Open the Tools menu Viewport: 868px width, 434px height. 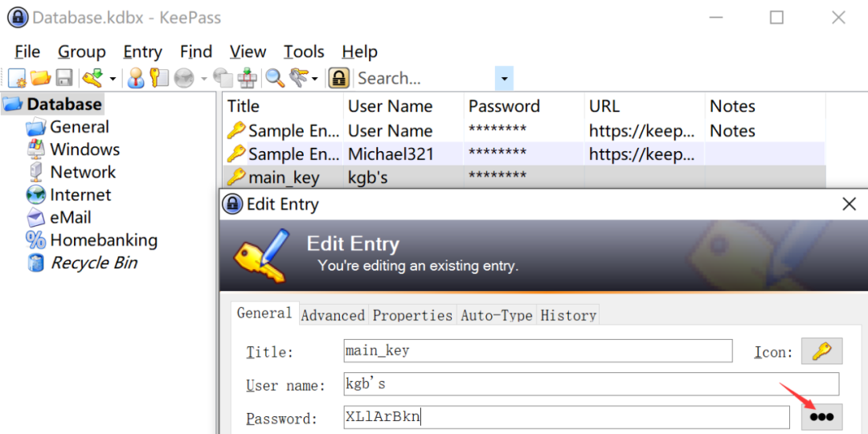pos(303,51)
